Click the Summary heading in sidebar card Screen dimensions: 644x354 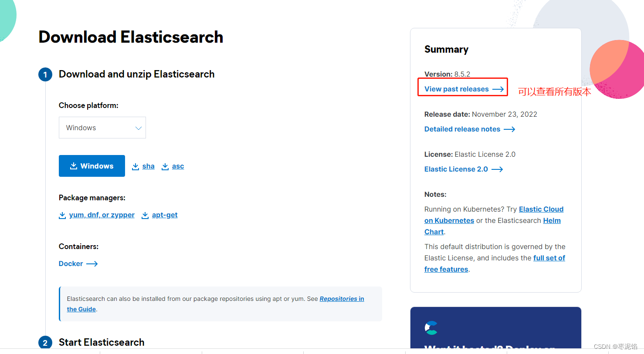pos(447,50)
